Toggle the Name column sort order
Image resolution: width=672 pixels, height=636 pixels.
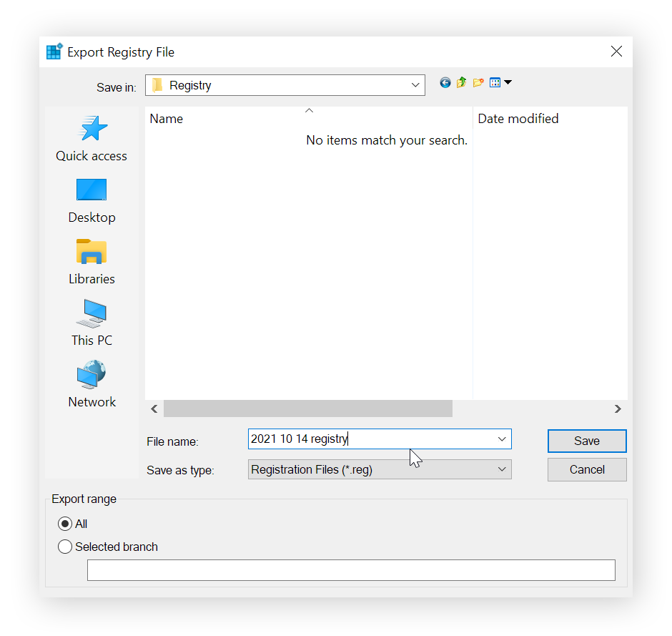309,110
